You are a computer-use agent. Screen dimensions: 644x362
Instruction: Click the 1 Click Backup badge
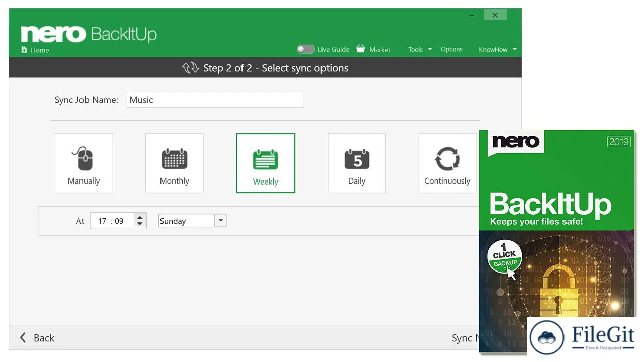505,257
